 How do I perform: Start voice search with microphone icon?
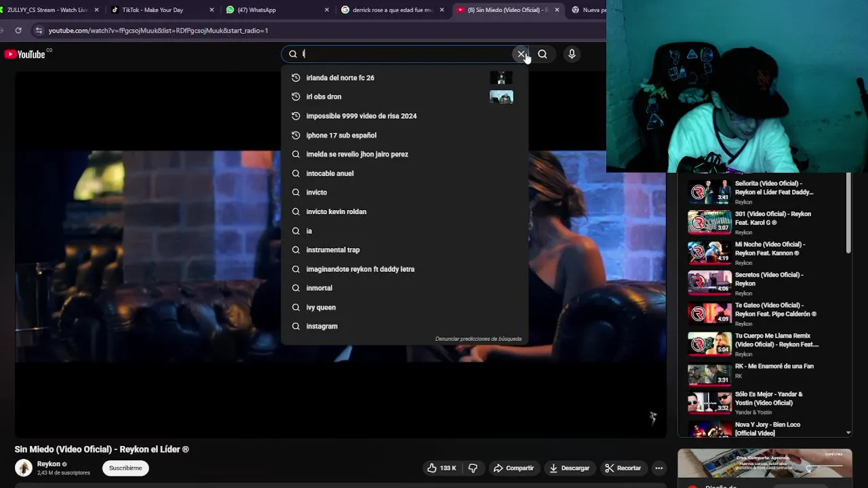click(x=572, y=54)
